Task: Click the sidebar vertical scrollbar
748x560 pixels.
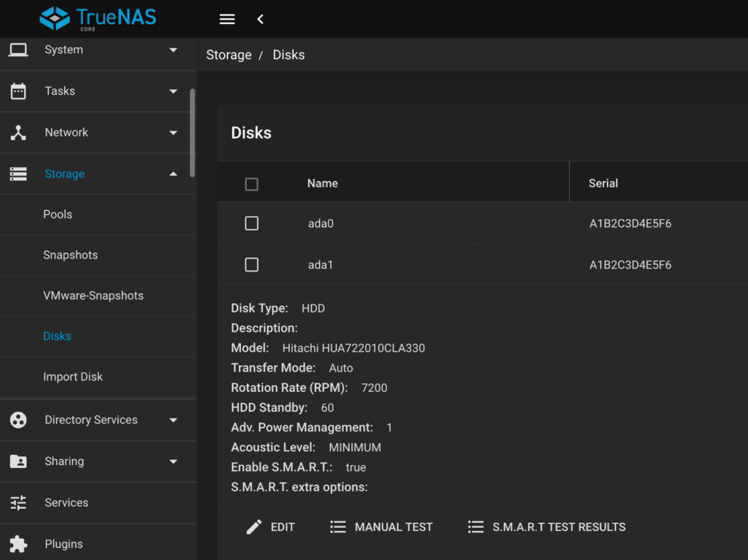Action: point(192,131)
